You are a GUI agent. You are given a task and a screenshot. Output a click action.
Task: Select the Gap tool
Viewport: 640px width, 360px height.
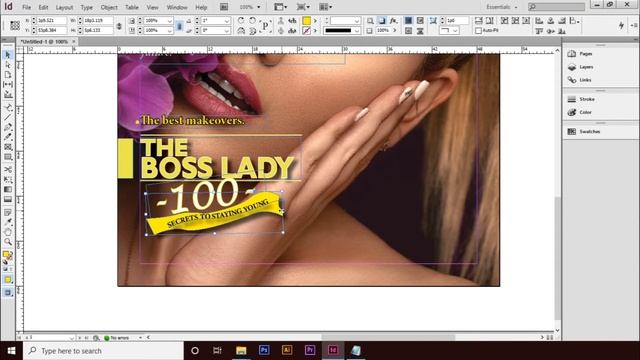(8, 84)
